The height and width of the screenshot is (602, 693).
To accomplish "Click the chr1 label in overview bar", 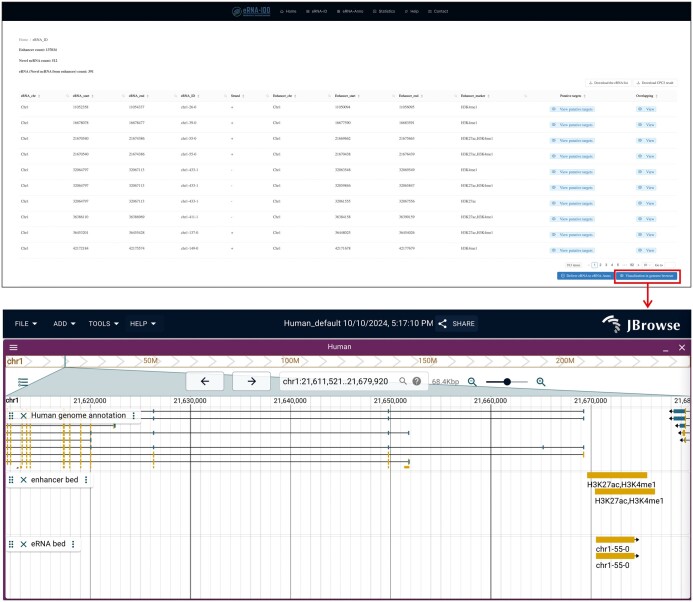I will tap(15, 361).
